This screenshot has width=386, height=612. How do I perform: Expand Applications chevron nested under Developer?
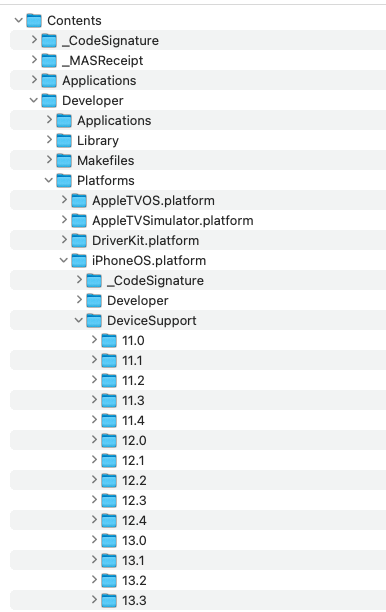coord(49,119)
